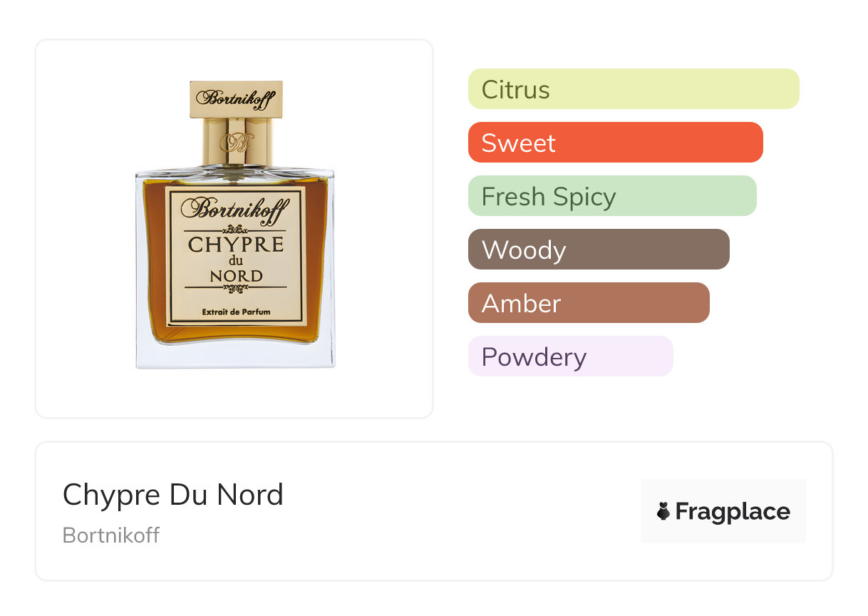This screenshot has width=868, height=616.
Task: Click the Bortnikoff script on bottle label
Action: pyautogui.click(x=235, y=208)
